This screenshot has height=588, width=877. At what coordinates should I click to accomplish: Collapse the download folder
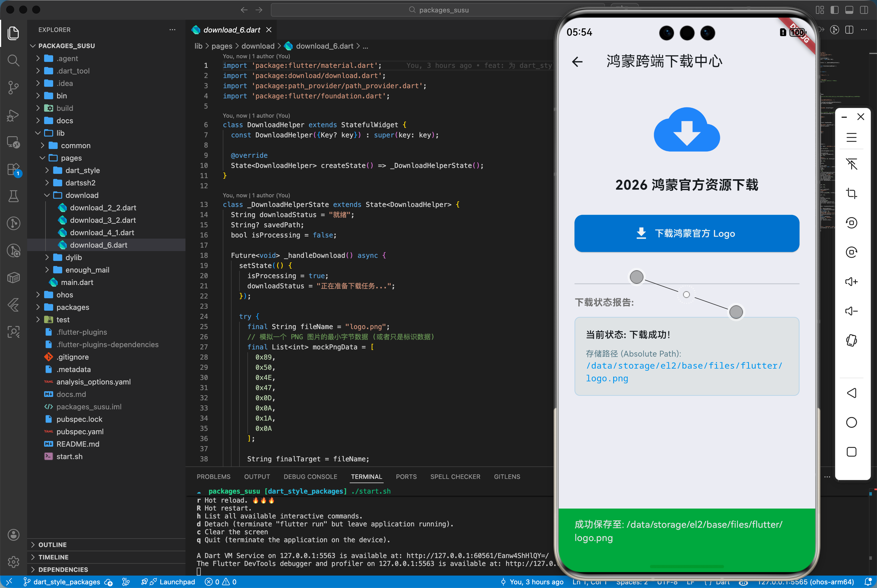click(82, 195)
